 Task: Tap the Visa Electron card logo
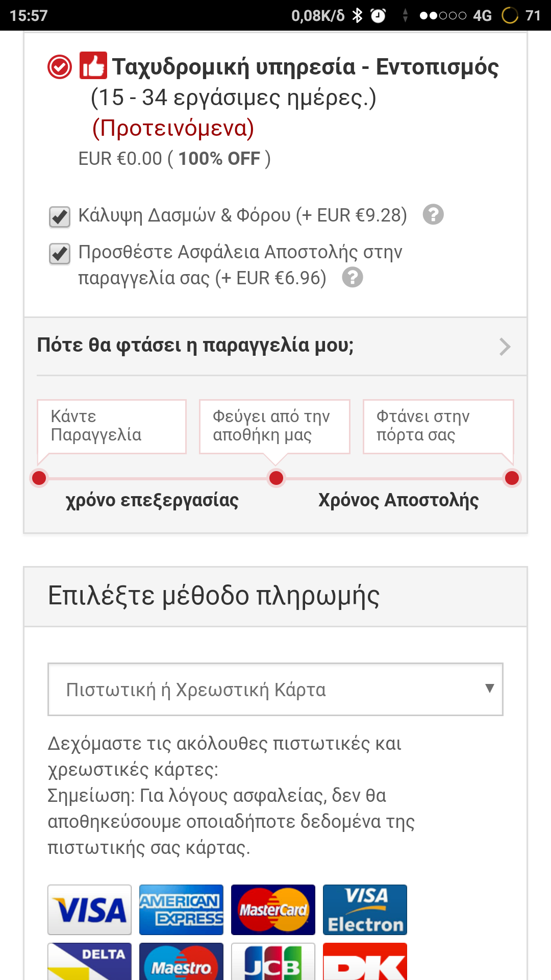(x=365, y=910)
